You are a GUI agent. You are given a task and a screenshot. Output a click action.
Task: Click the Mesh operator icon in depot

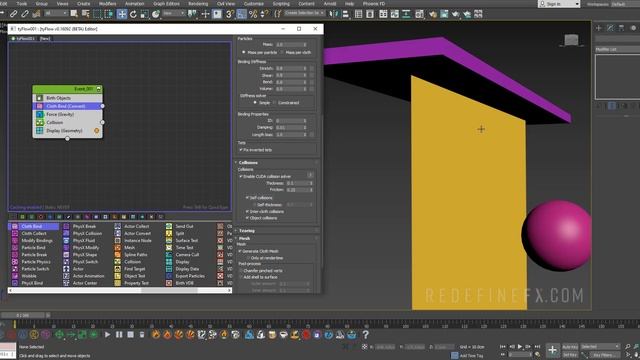click(118, 247)
